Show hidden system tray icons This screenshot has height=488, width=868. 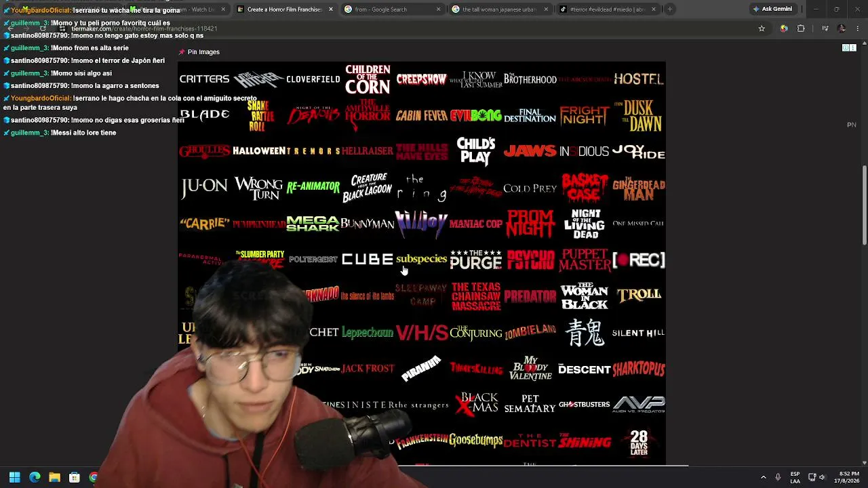click(x=763, y=477)
